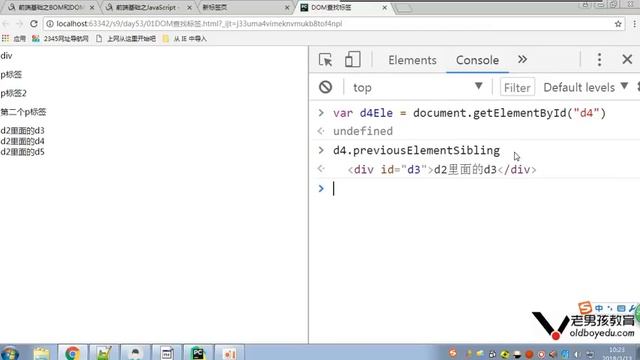Open the 从 IE 中导入 bookmarks folder

tap(184, 39)
